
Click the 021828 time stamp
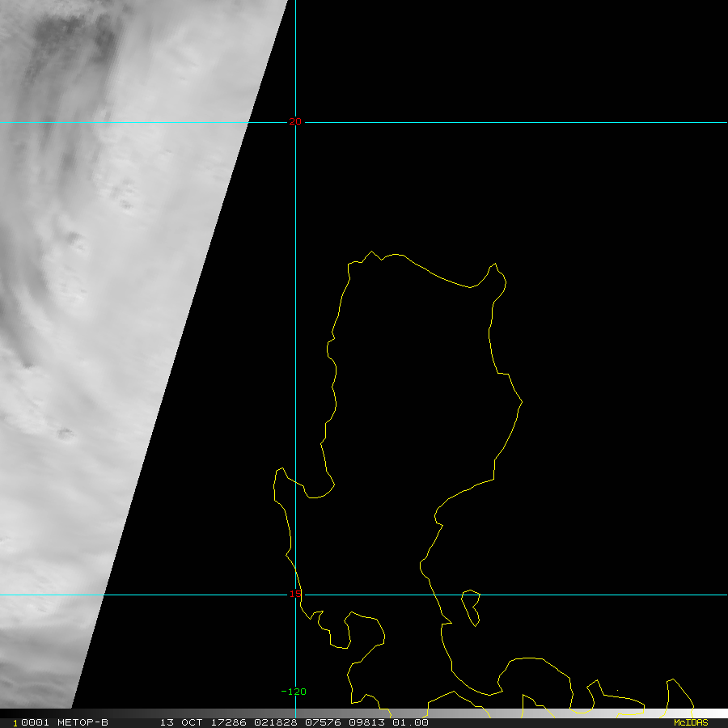pyautogui.click(x=276, y=722)
